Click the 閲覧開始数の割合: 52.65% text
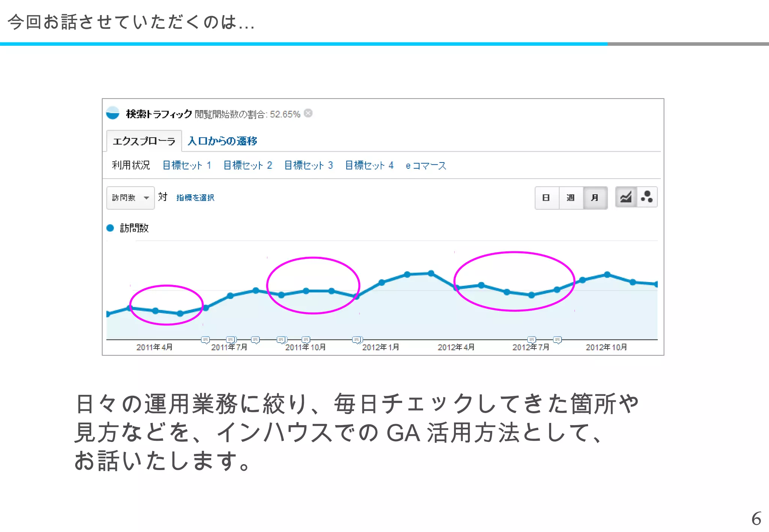The image size is (769, 532). 247,114
